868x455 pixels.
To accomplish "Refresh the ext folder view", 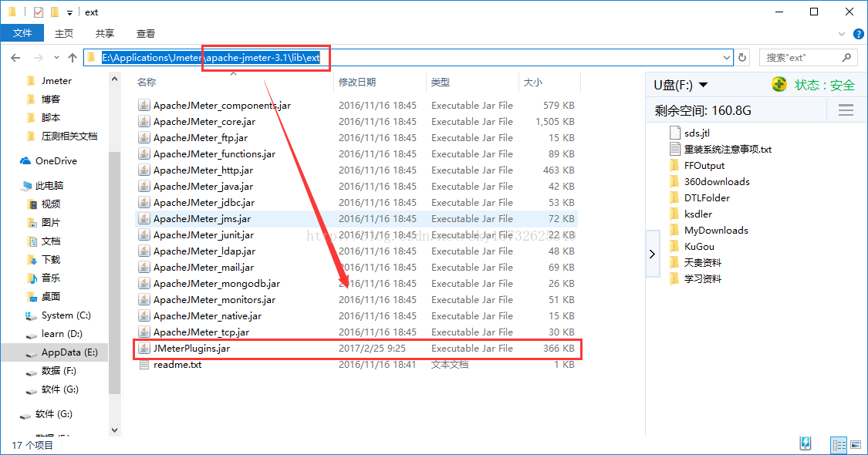I will 742,58.
